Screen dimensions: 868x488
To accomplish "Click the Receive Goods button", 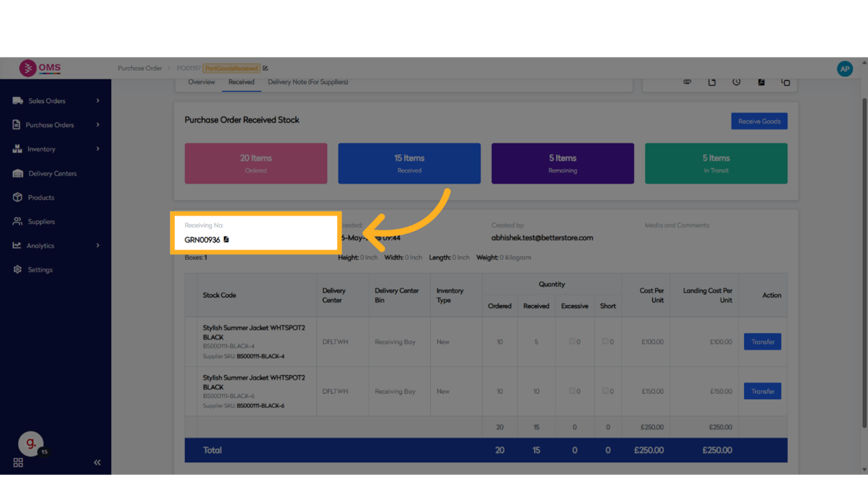I will click(759, 121).
